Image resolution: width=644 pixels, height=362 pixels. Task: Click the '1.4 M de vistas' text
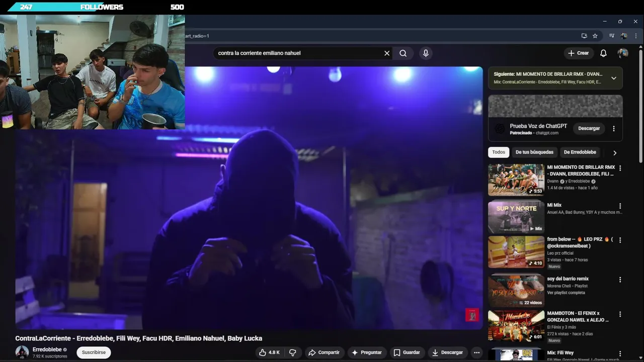[560, 188]
